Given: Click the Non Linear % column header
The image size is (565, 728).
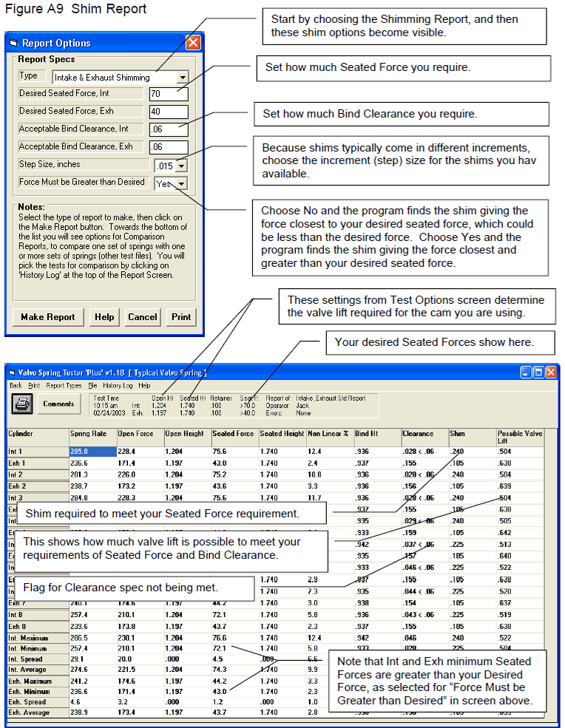Looking at the screenshot, I should click(330, 437).
